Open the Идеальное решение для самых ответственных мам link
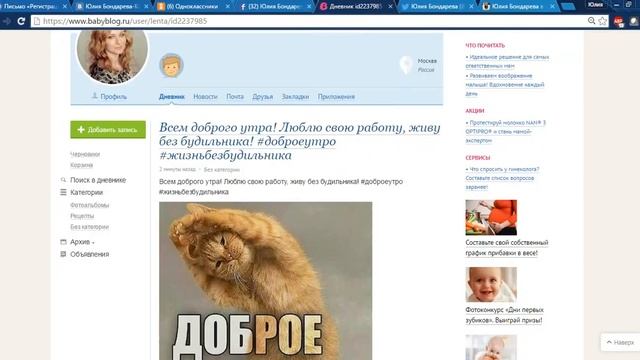 tap(507, 61)
